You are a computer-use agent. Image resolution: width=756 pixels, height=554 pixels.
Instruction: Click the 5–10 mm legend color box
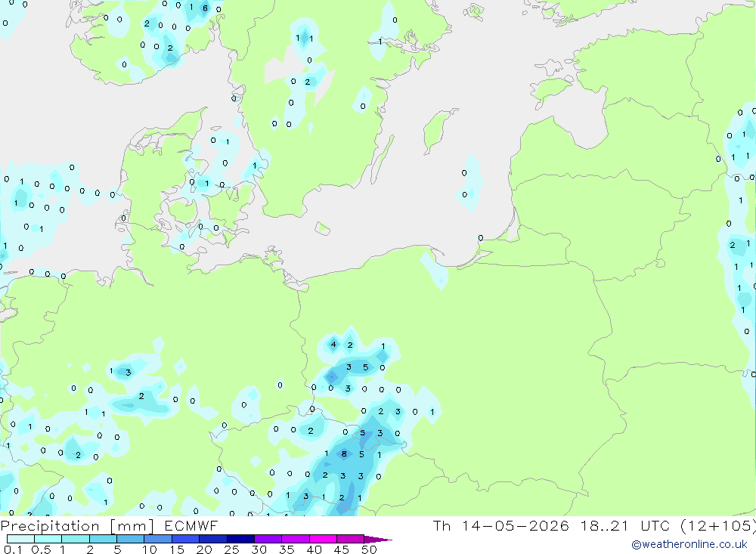tap(131, 539)
